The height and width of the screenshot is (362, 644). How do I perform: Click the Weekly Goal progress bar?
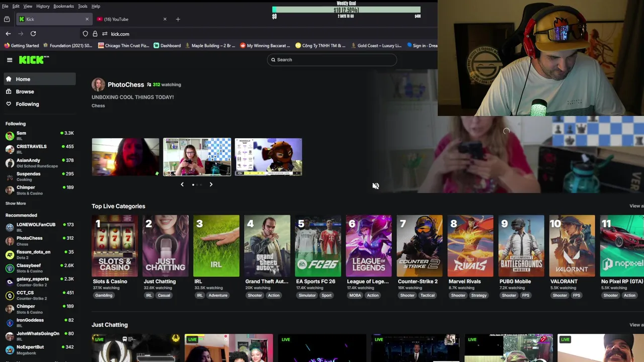pos(346,10)
